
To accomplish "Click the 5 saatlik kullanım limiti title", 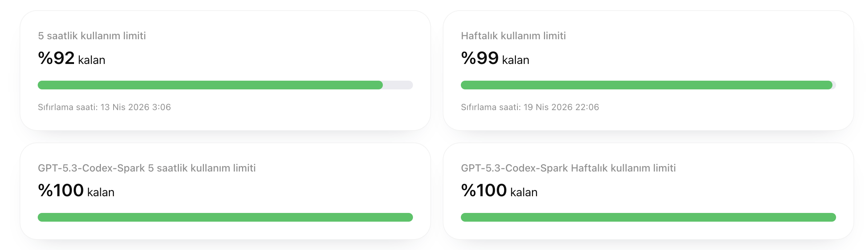I will (x=92, y=36).
